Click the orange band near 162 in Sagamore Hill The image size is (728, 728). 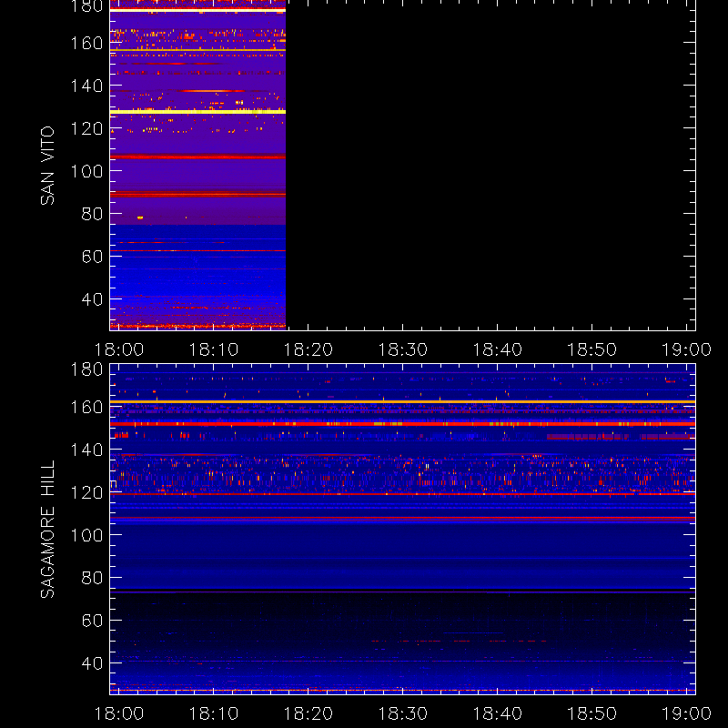click(x=402, y=401)
